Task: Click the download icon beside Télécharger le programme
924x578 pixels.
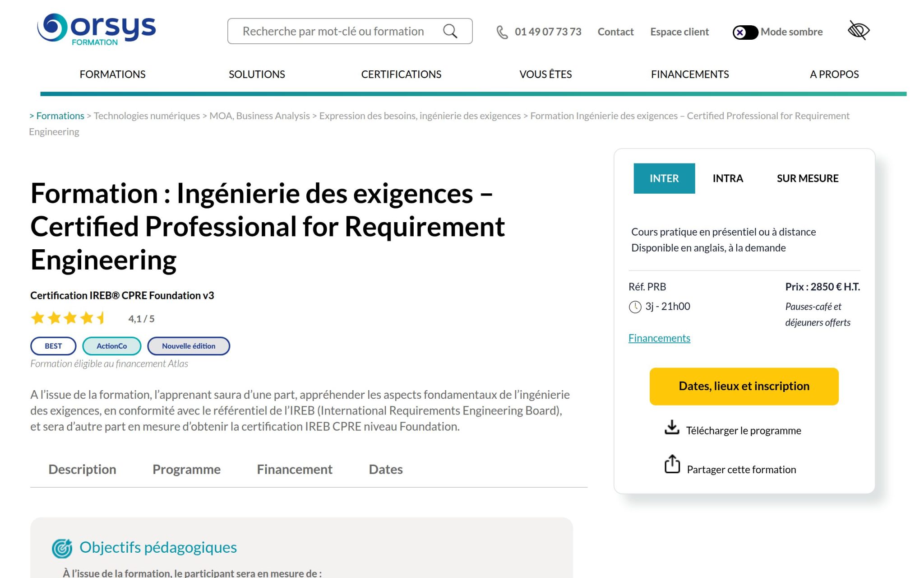Action: (x=672, y=427)
